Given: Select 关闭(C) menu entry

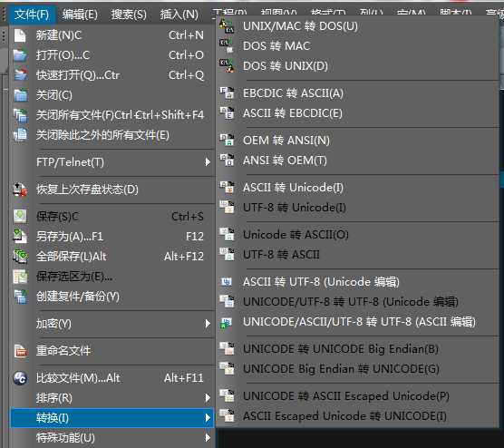Looking at the screenshot, I should [x=112, y=95].
